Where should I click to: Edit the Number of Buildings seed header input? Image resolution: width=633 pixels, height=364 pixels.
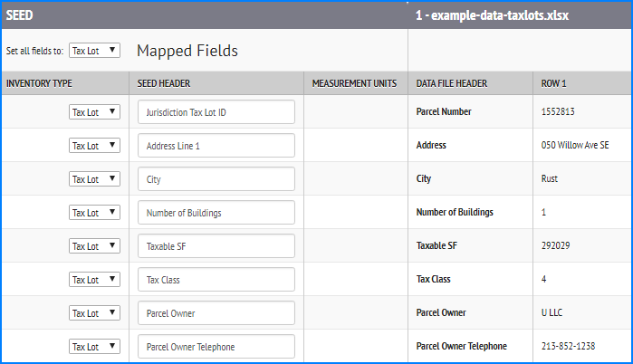tap(216, 212)
